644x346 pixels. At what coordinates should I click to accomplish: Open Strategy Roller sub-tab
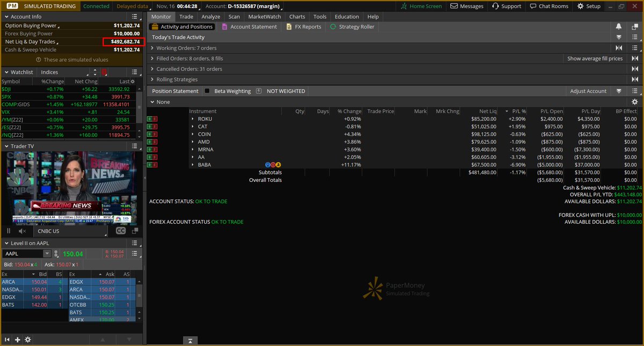click(x=352, y=26)
